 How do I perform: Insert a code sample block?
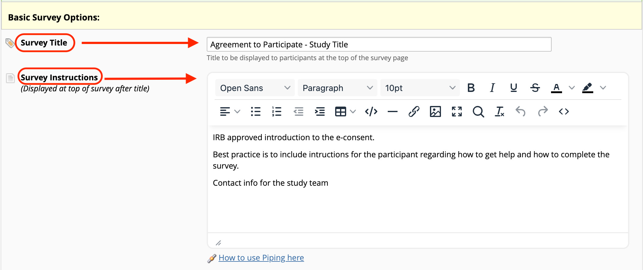[371, 111]
